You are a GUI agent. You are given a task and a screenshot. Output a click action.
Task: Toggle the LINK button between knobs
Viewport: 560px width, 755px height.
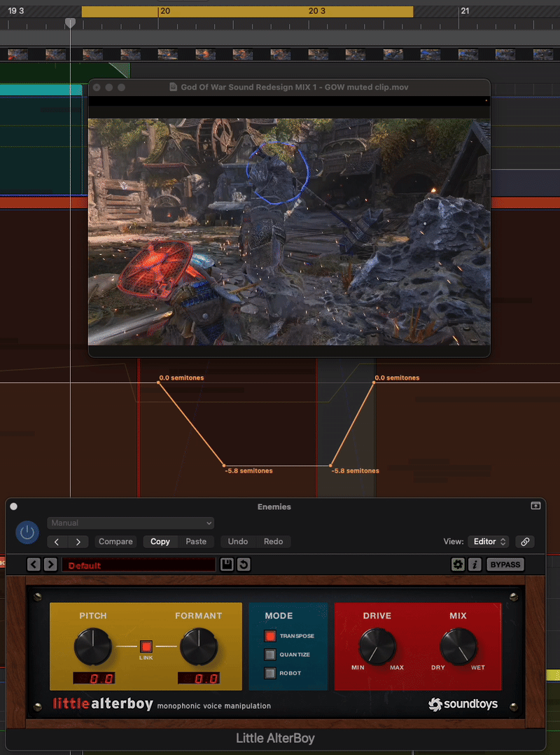[146, 646]
